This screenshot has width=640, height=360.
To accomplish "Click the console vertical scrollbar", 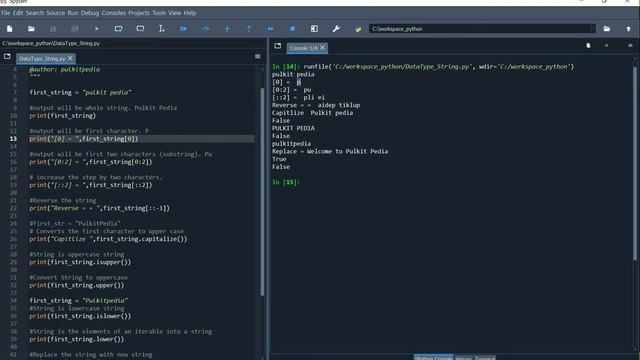I will pos(635,163).
